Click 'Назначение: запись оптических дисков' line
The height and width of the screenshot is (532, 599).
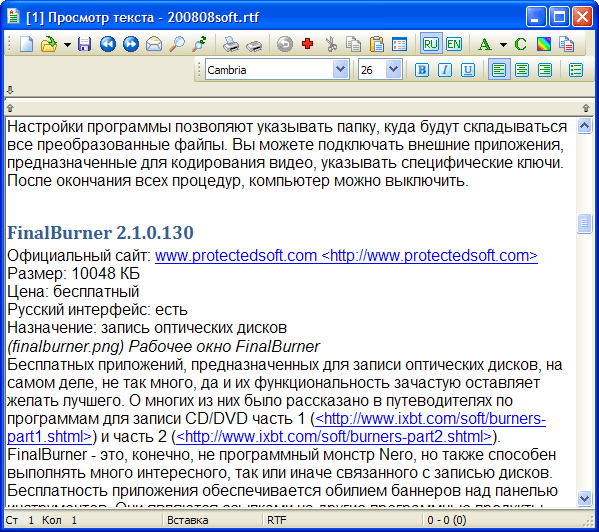(x=147, y=328)
